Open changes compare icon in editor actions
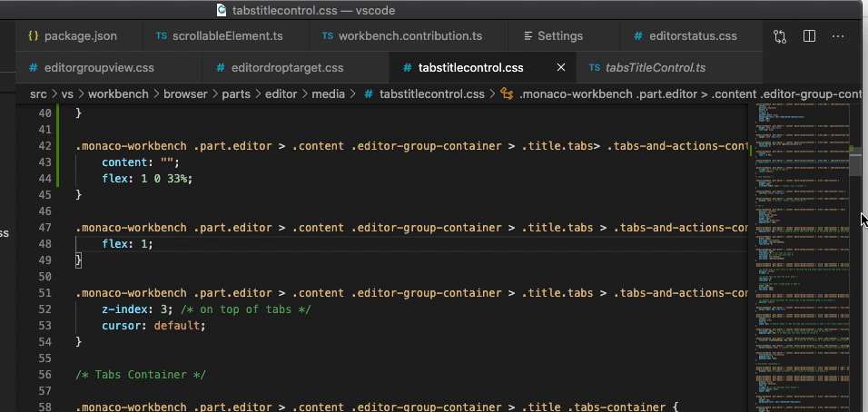Screen dimensions: 868x412 coord(779,36)
